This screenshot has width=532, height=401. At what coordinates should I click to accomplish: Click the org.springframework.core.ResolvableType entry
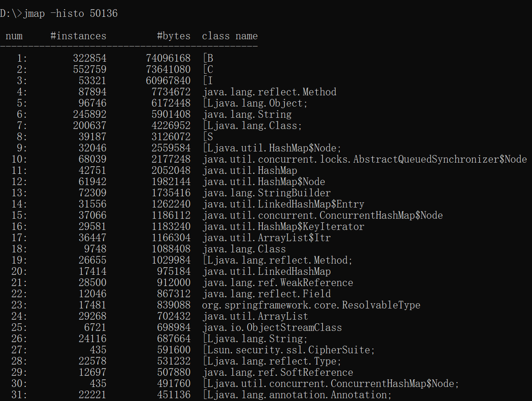coord(311,305)
